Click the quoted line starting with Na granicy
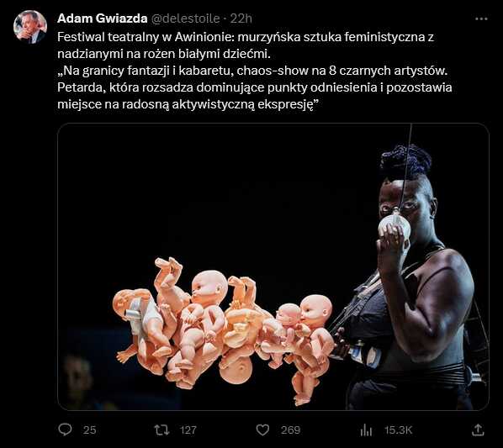Screen dimensions: 503x448 (252, 71)
